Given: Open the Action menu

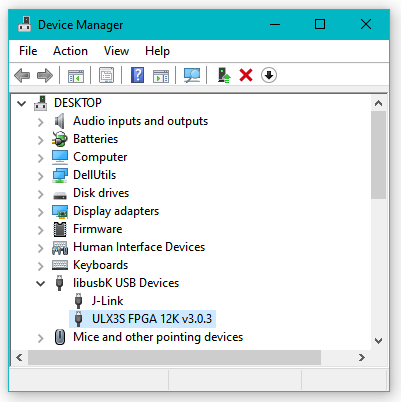Looking at the screenshot, I should [x=70, y=51].
